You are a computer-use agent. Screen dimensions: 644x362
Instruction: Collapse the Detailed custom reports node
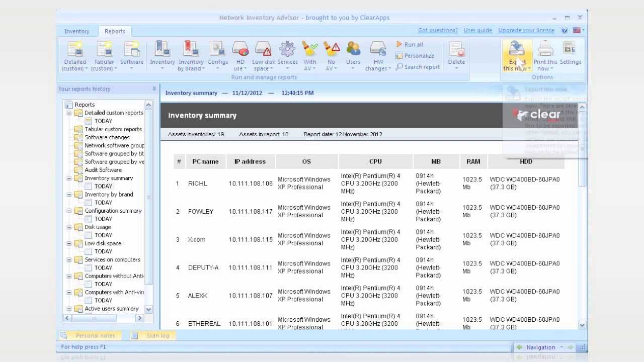[69, 113]
